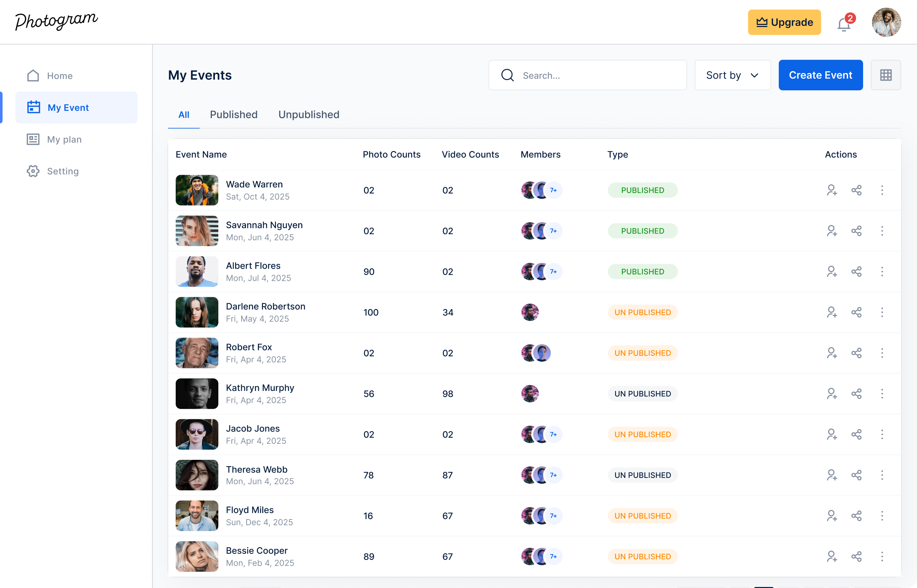Click the UN PUBLISHED badge for Robert Fox
The image size is (917, 588).
[x=642, y=353]
